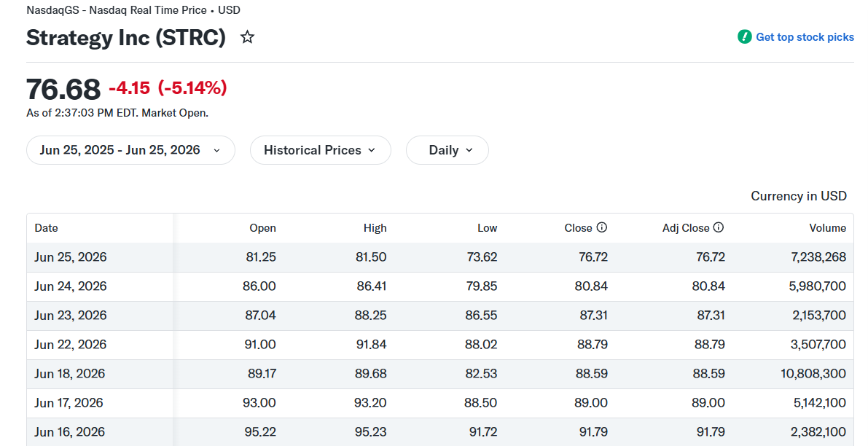Click the Strategy Inc (STRC) title
The width and height of the screenshot is (868, 446).
point(126,38)
